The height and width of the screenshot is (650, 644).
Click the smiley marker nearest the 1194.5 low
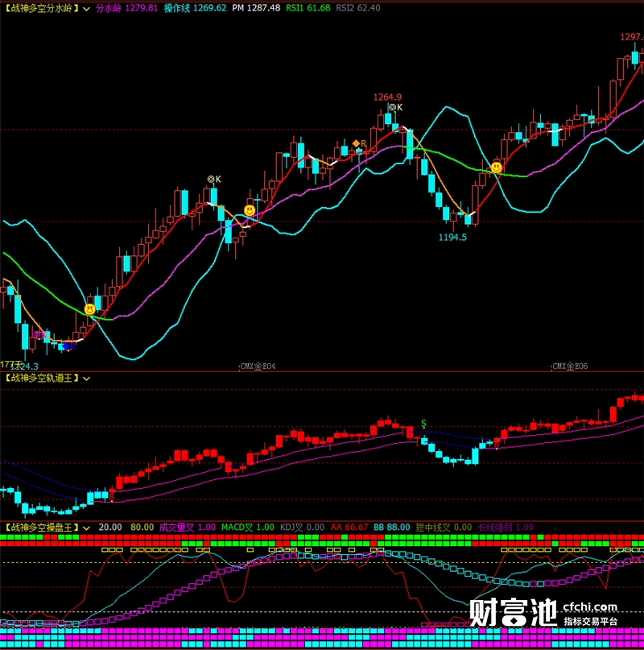496,168
